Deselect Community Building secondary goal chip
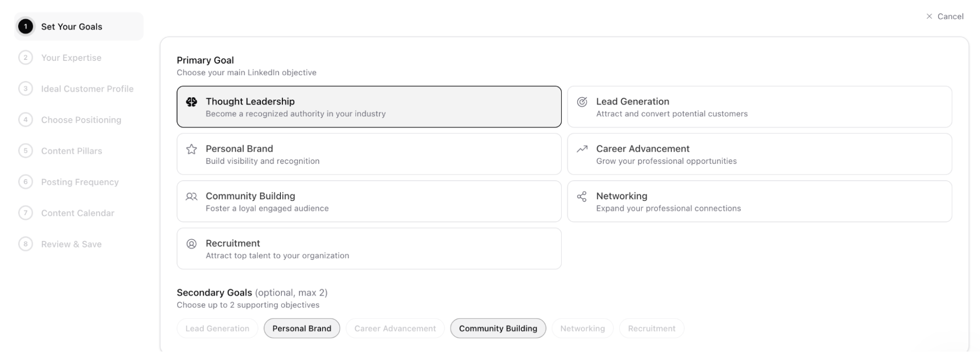Screen dimensions: 980x352 coord(498,328)
